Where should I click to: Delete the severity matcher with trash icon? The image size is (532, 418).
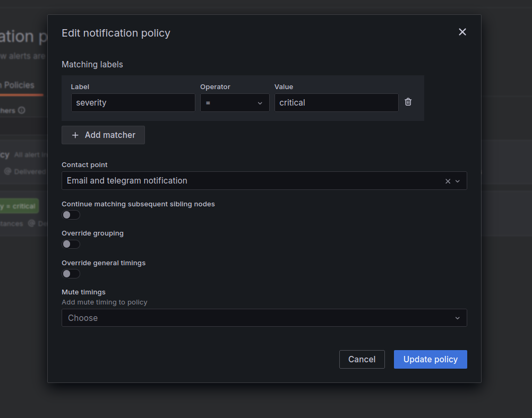tap(408, 102)
